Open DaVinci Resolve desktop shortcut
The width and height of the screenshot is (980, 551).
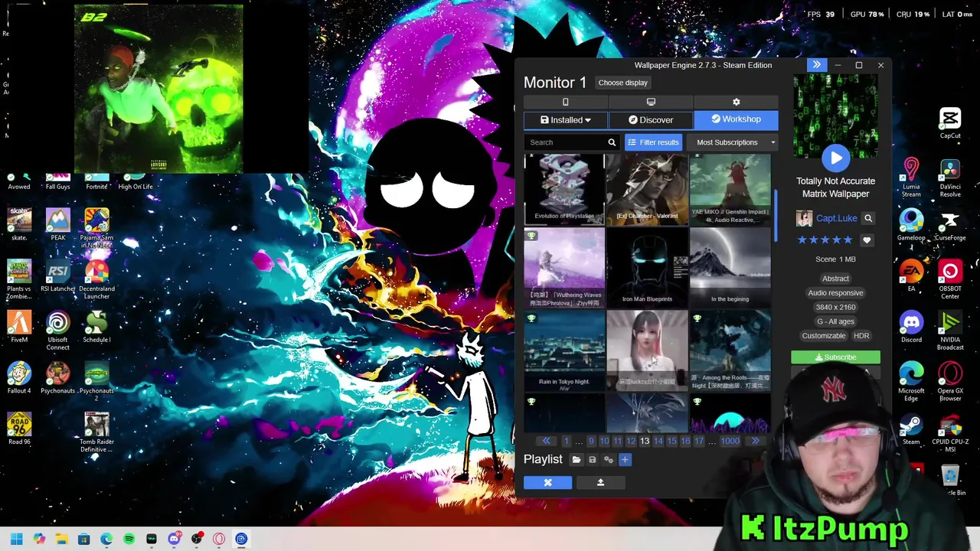tap(950, 178)
